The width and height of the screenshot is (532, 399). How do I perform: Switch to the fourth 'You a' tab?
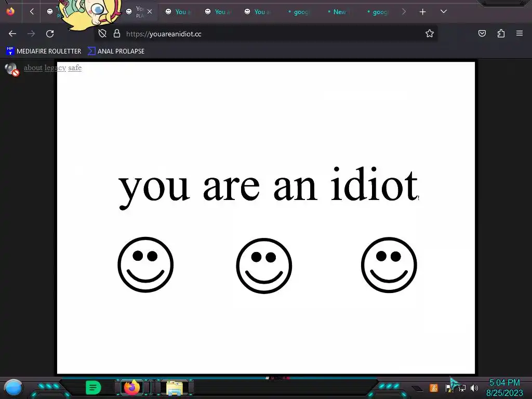218,12
